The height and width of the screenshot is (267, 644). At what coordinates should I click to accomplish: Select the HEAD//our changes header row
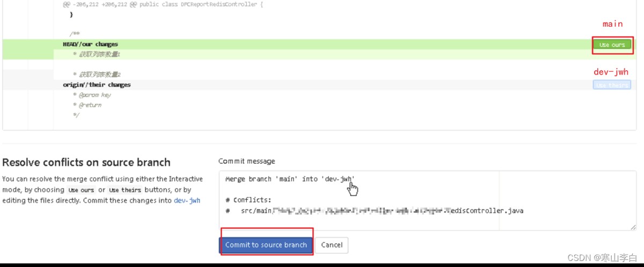coord(90,44)
